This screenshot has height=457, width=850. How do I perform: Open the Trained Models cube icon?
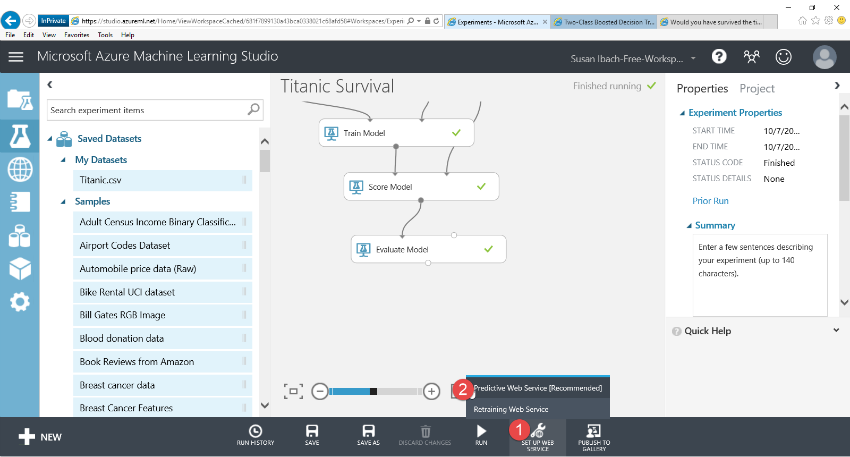tap(20, 268)
